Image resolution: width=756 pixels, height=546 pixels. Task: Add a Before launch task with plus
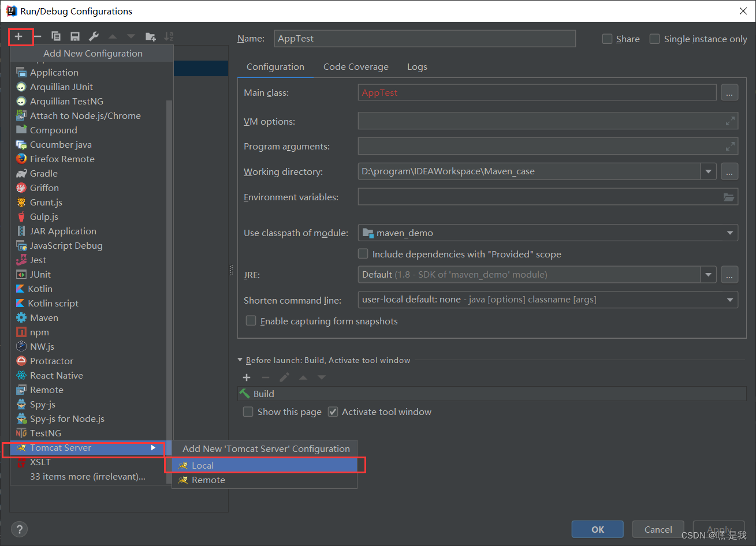[247, 377]
